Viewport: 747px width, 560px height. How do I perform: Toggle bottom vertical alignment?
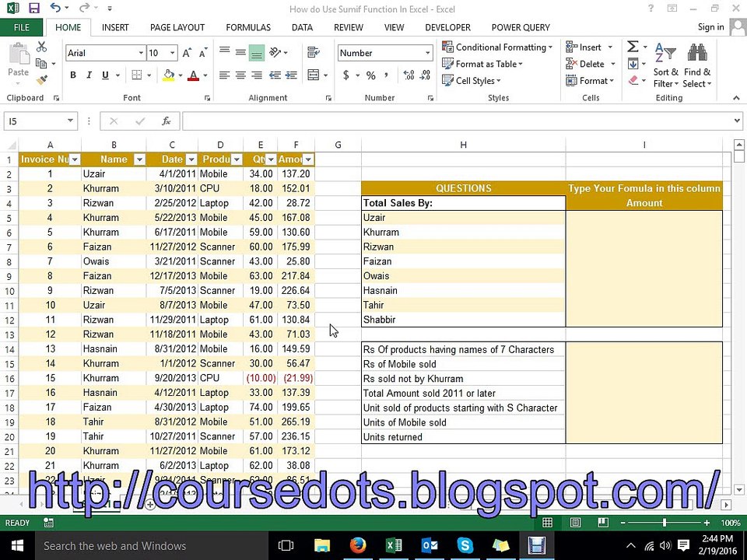coord(257,52)
